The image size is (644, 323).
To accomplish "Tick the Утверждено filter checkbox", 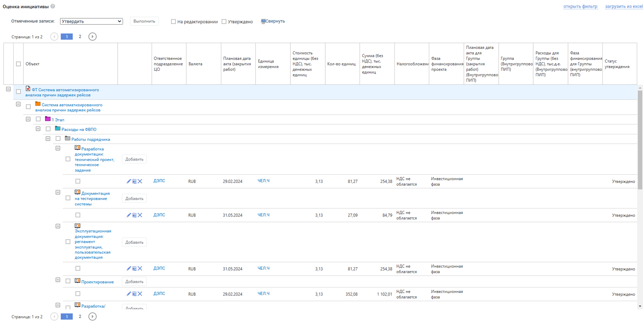I will tap(224, 22).
